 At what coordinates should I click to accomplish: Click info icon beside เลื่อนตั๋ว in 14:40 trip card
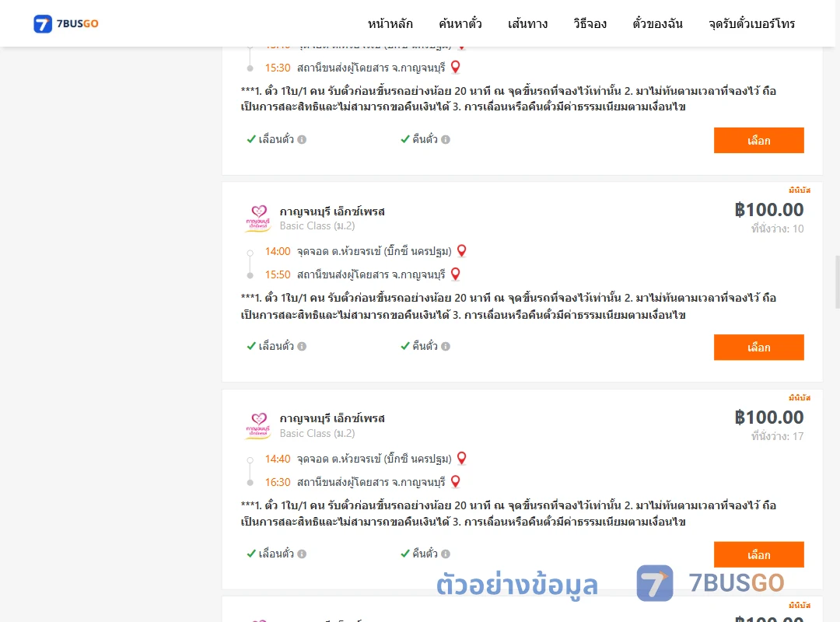[x=302, y=554]
